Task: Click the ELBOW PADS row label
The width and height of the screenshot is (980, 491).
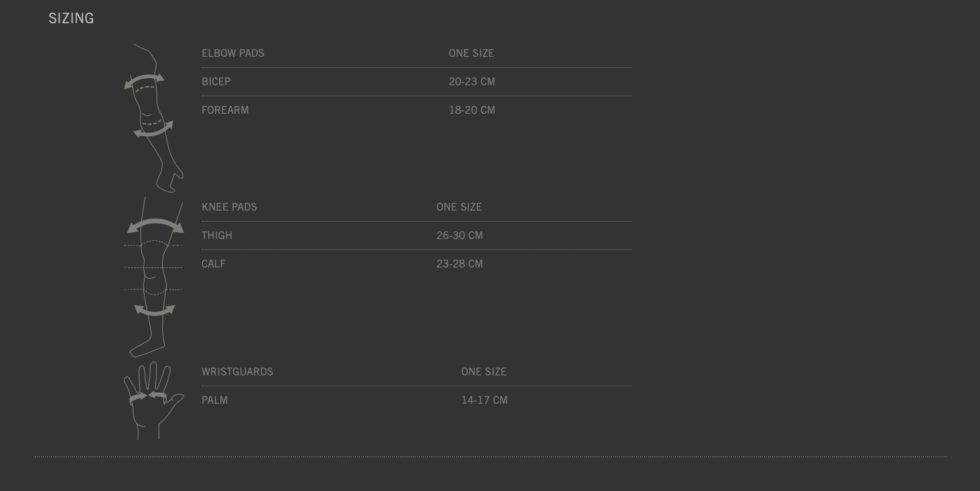Action: pyautogui.click(x=233, y=53)
